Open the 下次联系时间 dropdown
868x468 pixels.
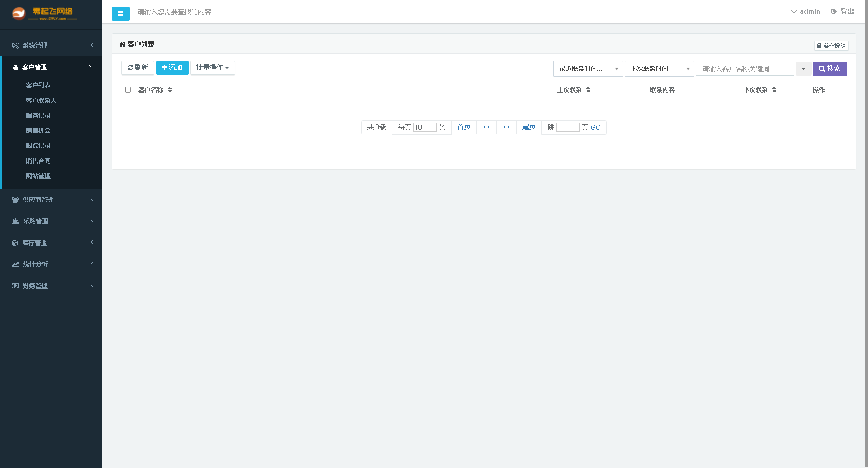point(659,69)
